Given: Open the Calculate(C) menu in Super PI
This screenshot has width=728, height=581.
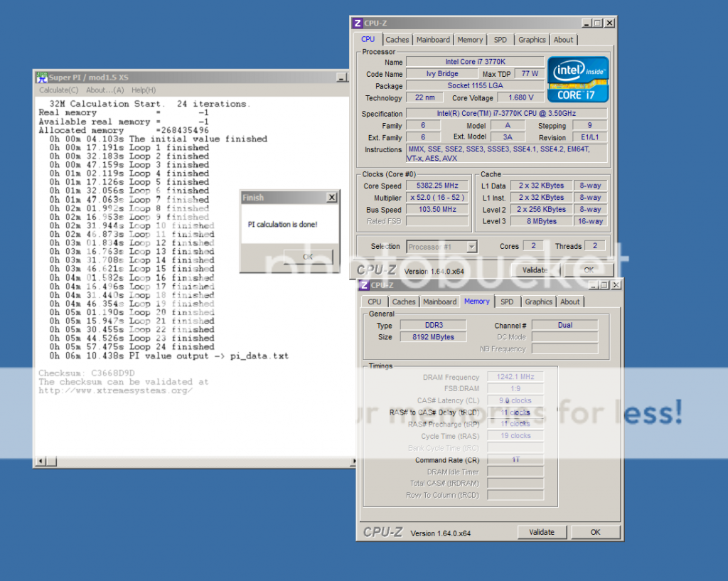Looking at the screenshot, I should (x=58, y=90).
